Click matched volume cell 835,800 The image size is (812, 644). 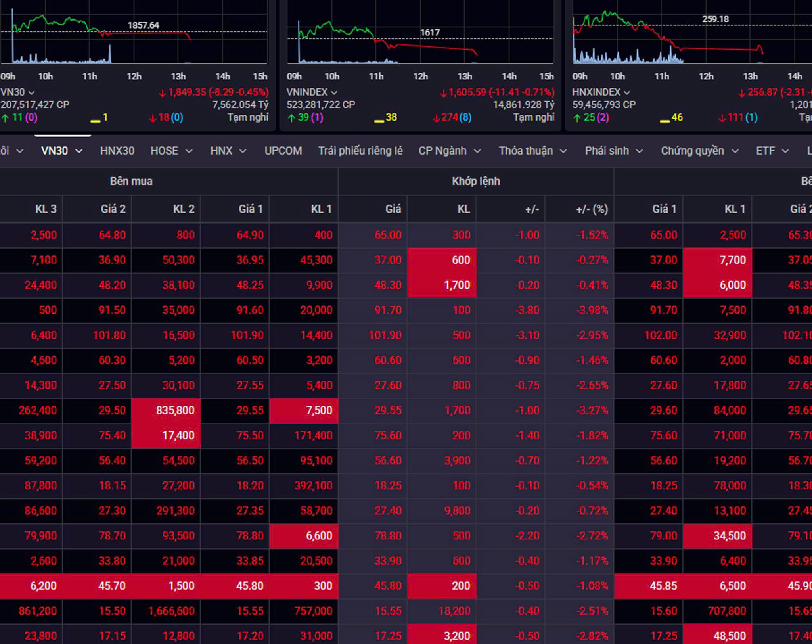click(x=175, y=410)
